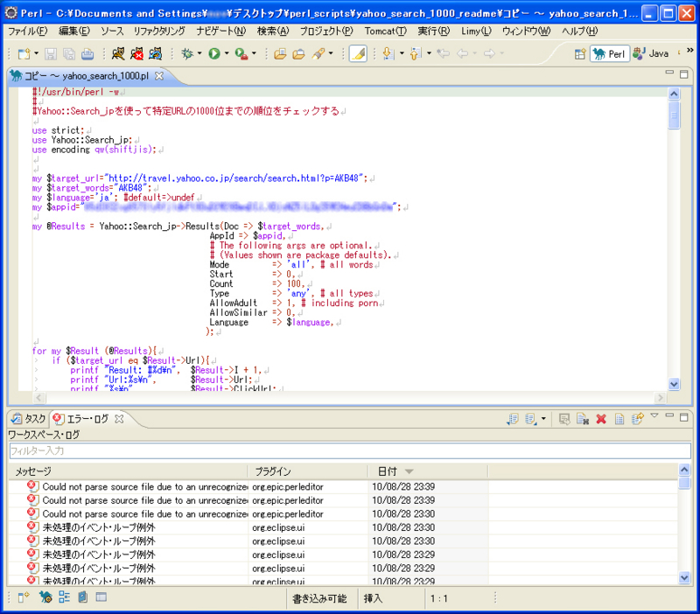Click the Back navigation arrow
Viewport: 700px width, 614px height.
[x=463, y=53]
